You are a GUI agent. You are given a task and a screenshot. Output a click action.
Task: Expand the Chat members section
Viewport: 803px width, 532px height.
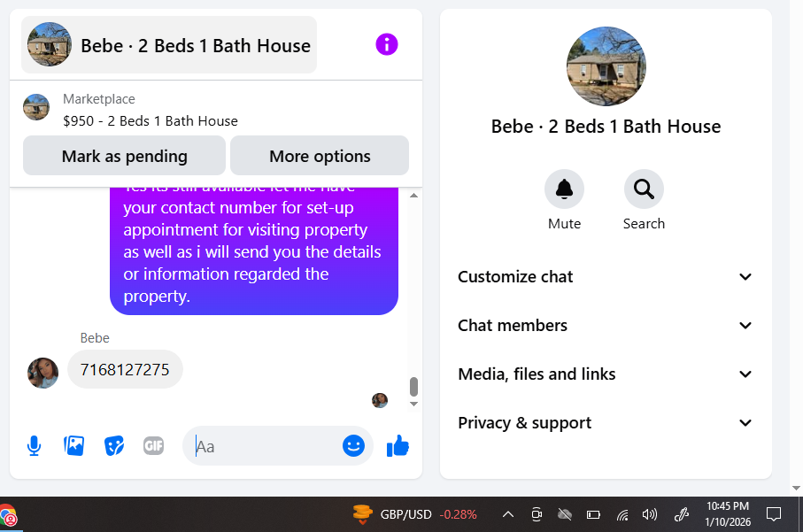point(606,326)
